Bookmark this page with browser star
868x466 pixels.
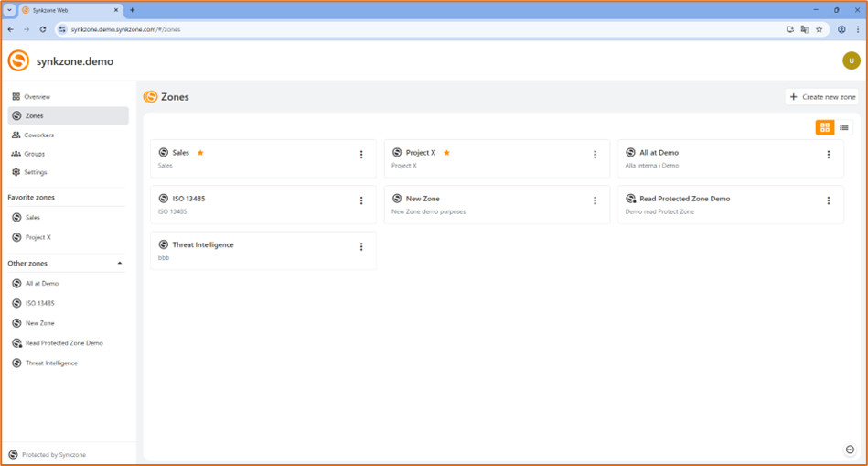coord(820,29)
